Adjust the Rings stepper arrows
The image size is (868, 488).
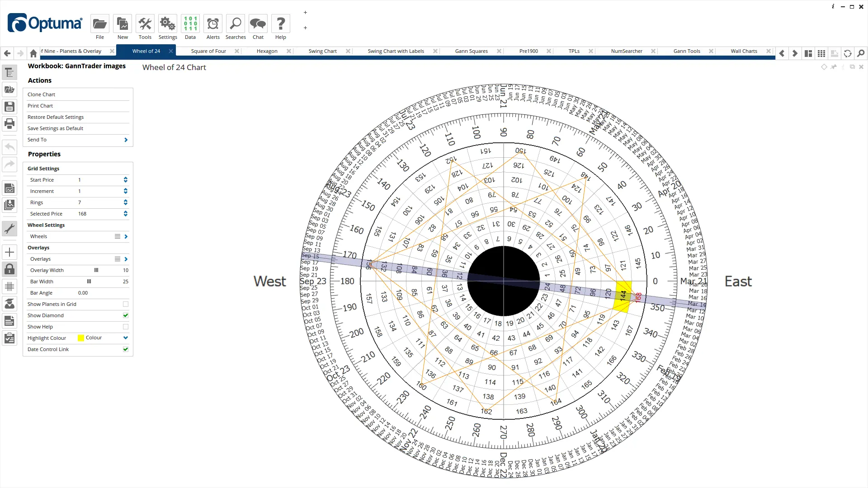[x=126, y=202]
